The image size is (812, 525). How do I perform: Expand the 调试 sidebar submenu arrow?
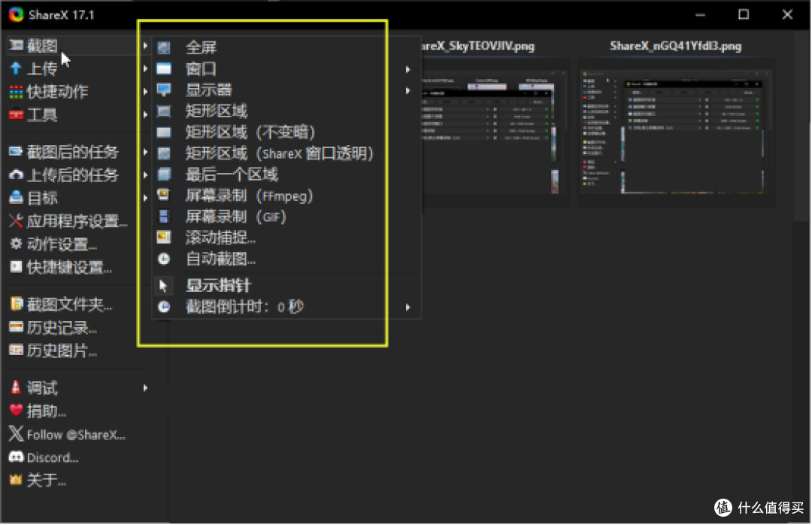click(x=146, y=387)
